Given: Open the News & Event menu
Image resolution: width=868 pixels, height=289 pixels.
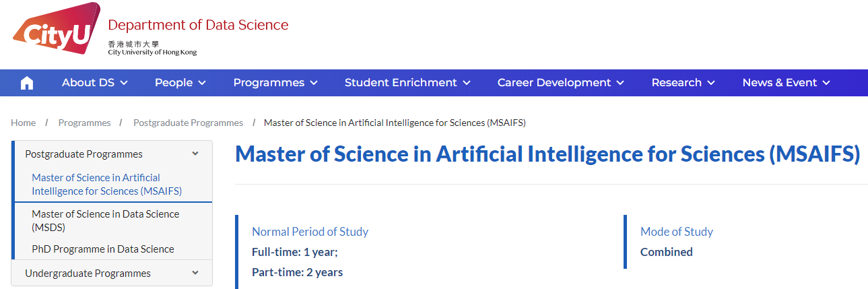Looking at the screenshot, I should coord(786,83).
